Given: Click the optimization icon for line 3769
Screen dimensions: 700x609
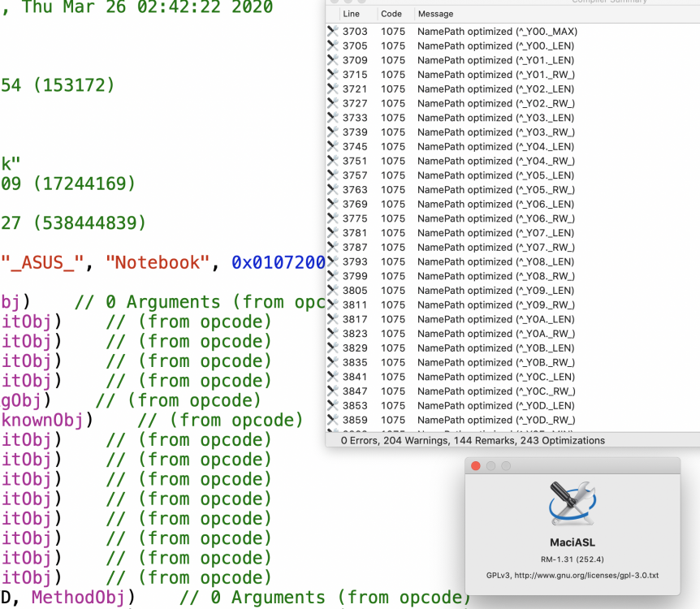Looking at the screenshot, I should point(333,204).
